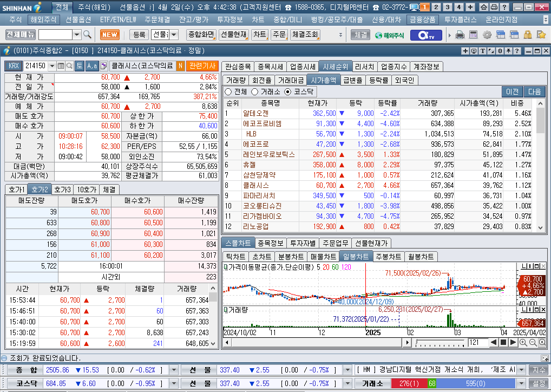The width and height of the screenshot is (551, 392).
Task: Select the 투자자별 tab
Action: pos(303,243)
